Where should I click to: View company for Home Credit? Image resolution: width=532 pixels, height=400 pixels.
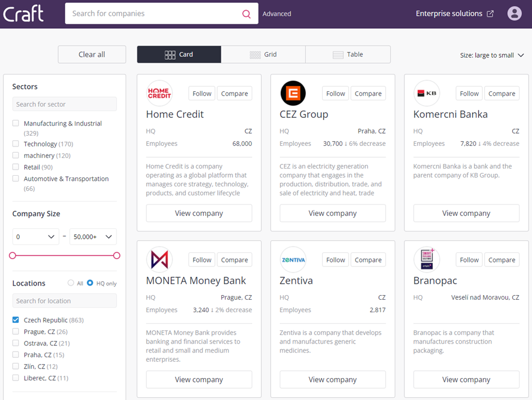199,214
